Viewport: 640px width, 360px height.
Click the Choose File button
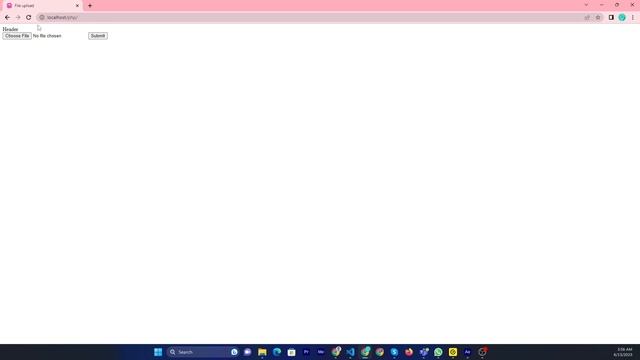coord(17,36)
